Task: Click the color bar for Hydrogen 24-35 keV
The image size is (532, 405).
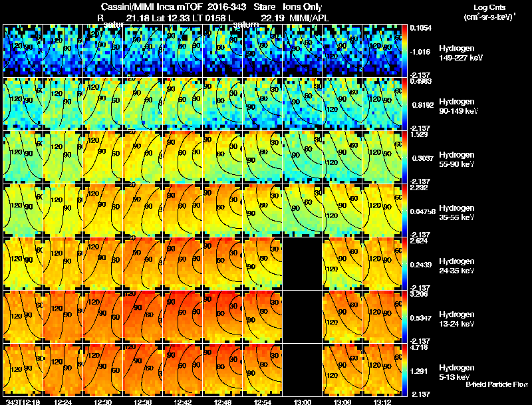Action: (x=405, y=263)
